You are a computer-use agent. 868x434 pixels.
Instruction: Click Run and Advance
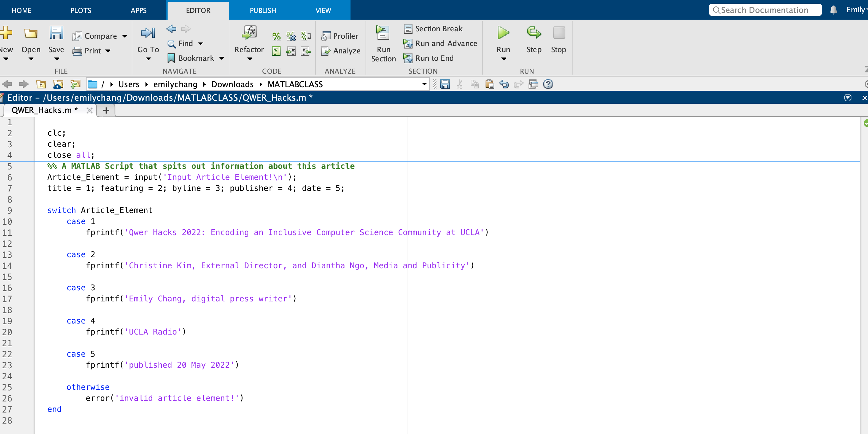tap(440, 43)
